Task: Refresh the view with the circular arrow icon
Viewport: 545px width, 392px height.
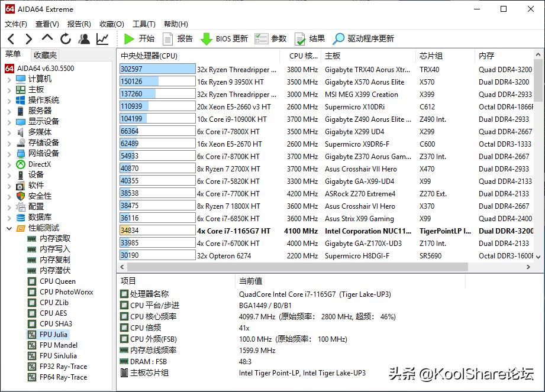Action: coord(65,38)
